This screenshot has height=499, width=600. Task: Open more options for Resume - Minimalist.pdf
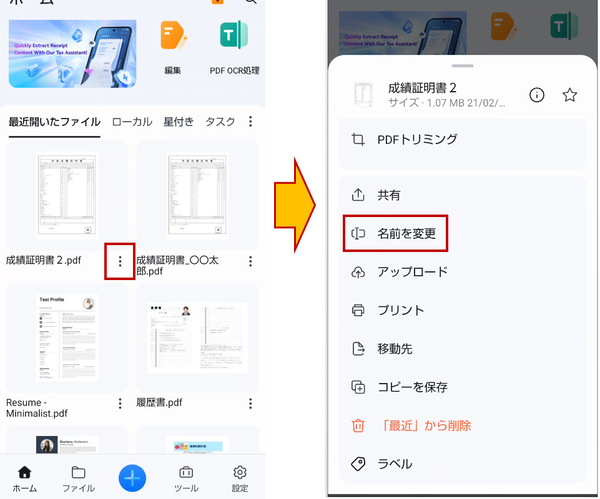coord(120,403)
